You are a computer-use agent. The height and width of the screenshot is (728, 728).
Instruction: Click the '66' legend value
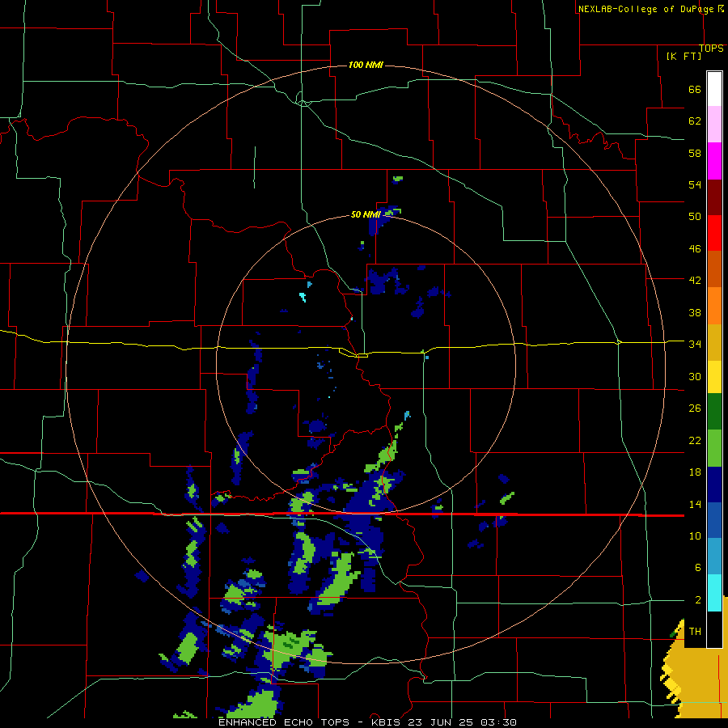(695, 90)
